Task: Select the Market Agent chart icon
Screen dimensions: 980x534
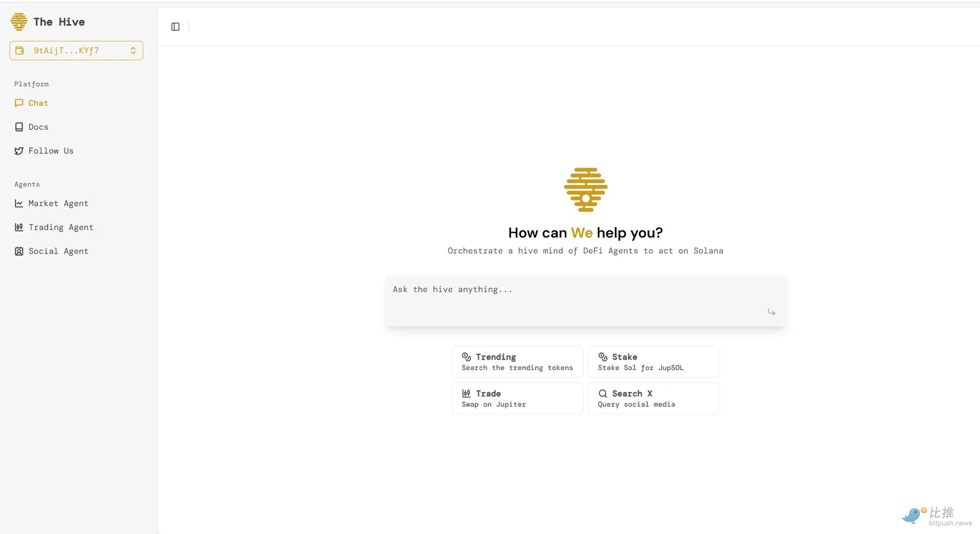Action: point(19,203)
